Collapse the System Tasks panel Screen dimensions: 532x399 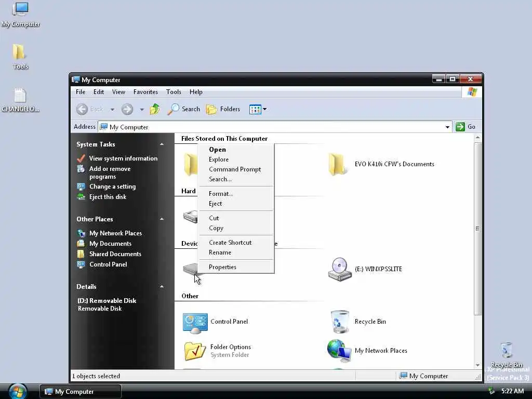tap(162, 144)
